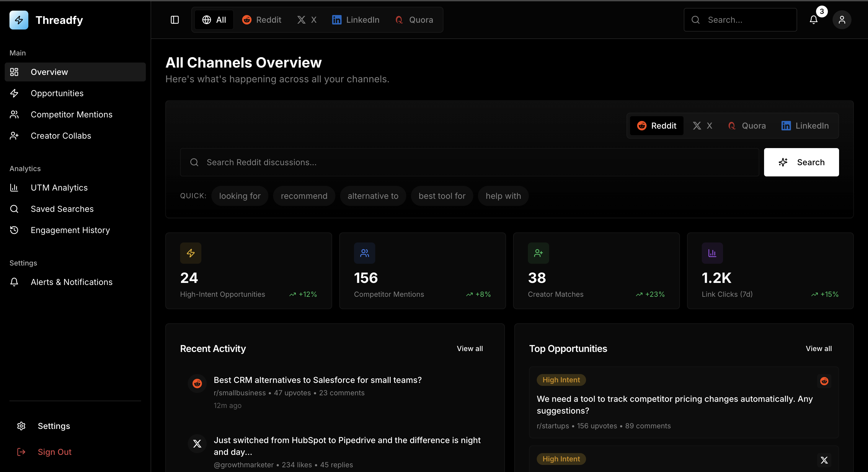
Task: Open View all for Top Opportunities
Action: [818, 348]
